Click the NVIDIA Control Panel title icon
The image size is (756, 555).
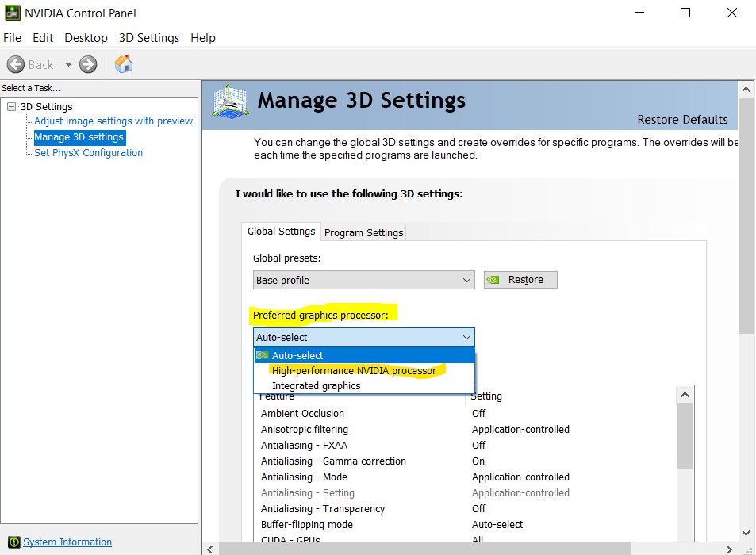13,13
